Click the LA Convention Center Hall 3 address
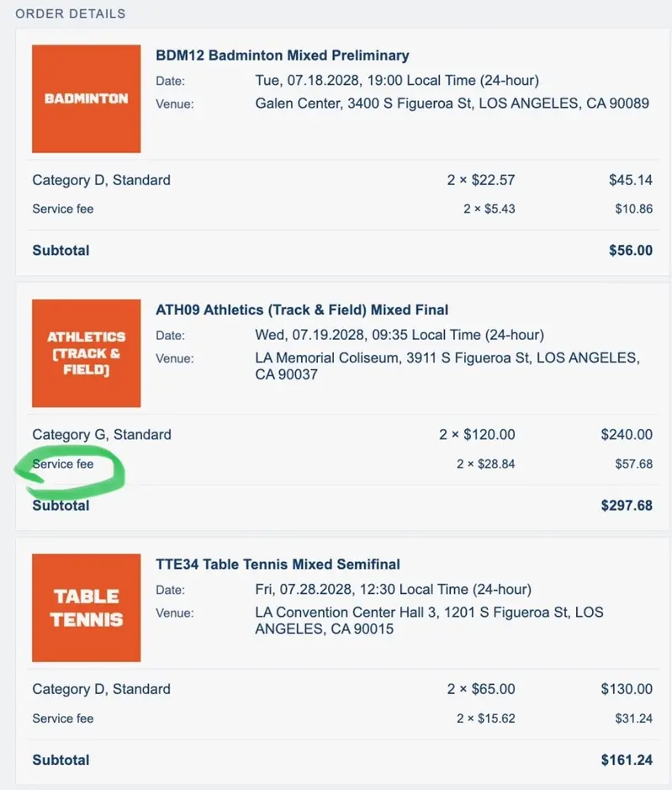Image resolution: width=672 pixels, height=790 pixels. [429, 620]
